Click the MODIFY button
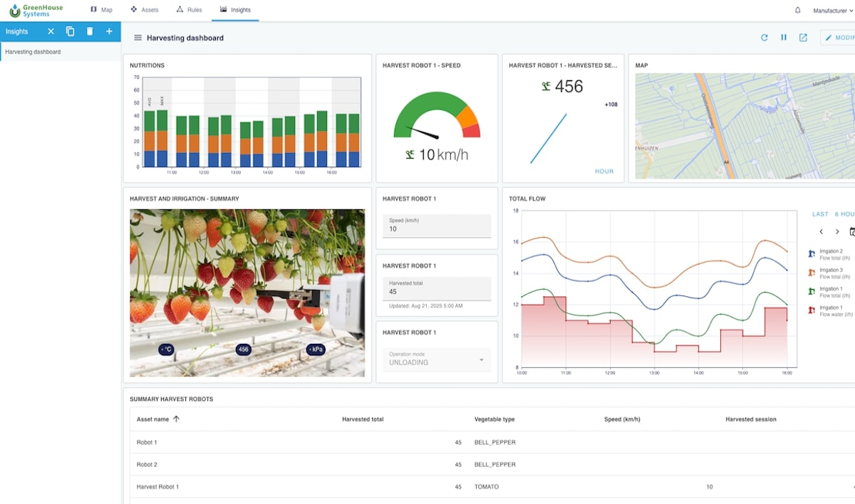Image resolution: width=855 pixels, height=504 pixels. pos(841,37)
